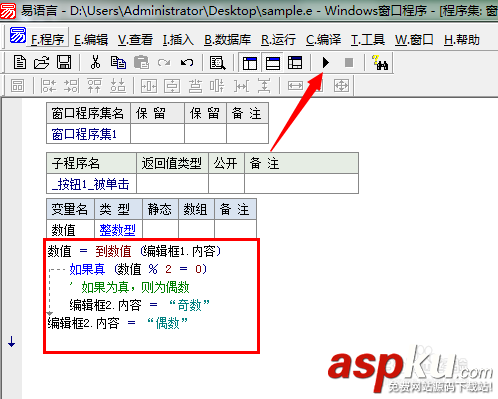
Task: Open the I.插入 menu
Action: coord(178,40)
